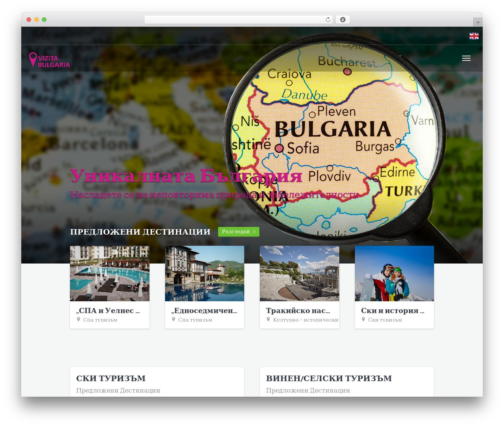Reload the page with the refresh icon

click(x=328, y=20)
